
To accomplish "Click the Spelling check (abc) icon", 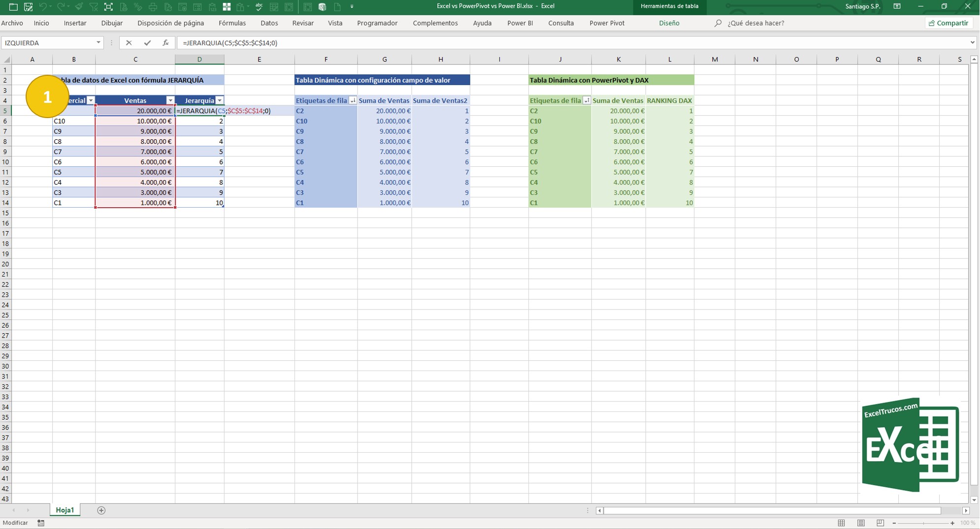I will [260, 7].
